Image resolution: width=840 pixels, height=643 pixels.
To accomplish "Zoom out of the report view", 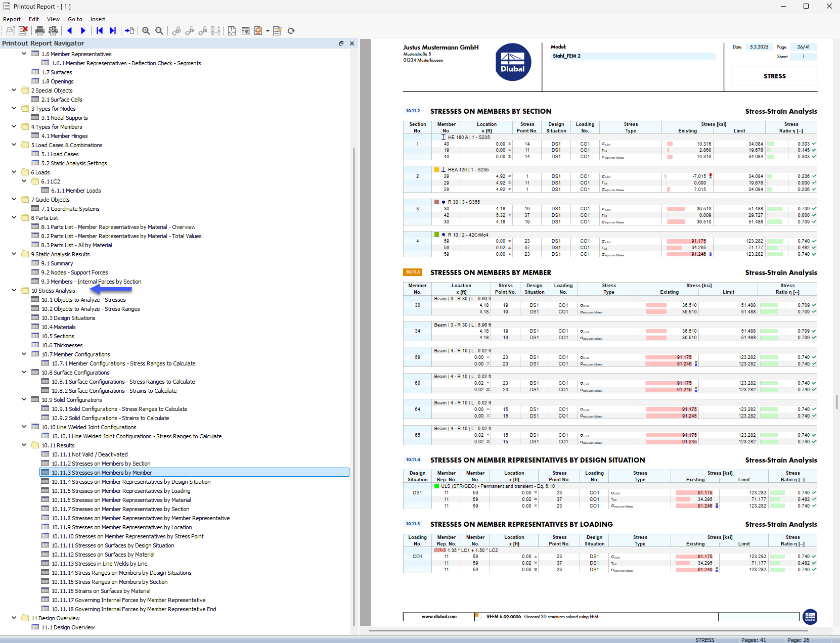I will pyautogui.click(x=159, y=31).
